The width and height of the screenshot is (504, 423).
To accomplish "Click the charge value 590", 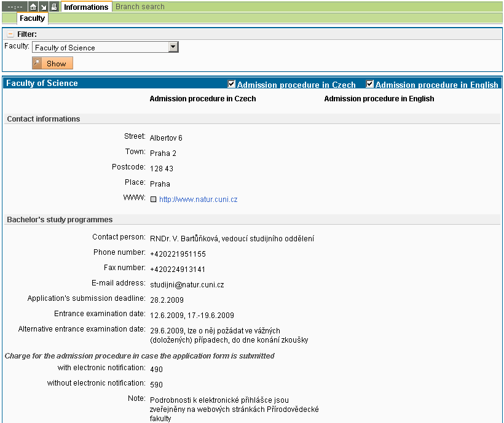I will coord(156,385).
